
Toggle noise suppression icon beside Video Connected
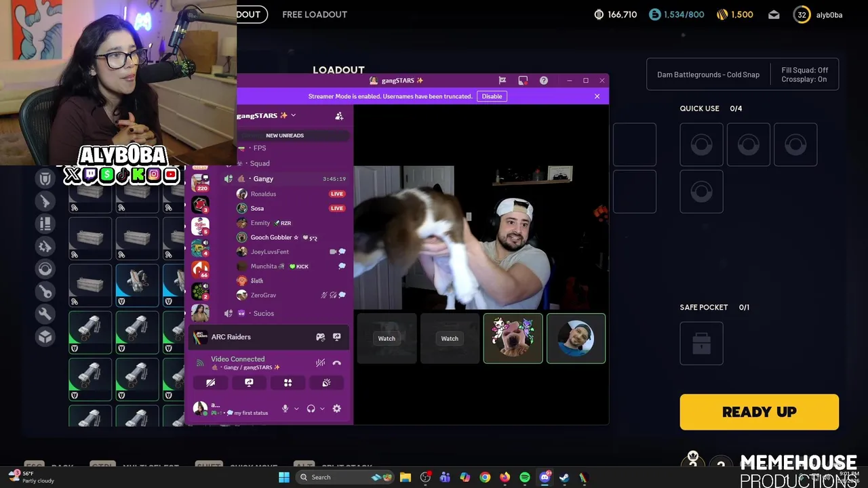[320, 363]
